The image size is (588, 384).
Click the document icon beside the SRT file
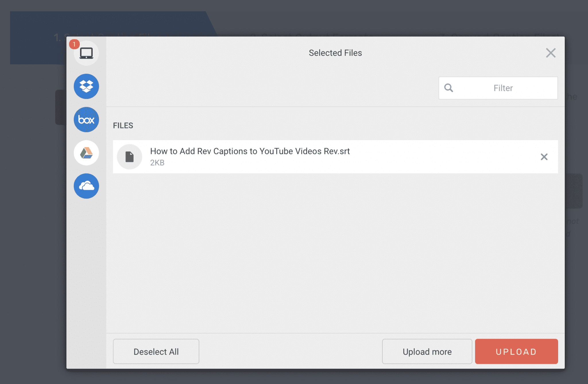click(x=129, y=157)
